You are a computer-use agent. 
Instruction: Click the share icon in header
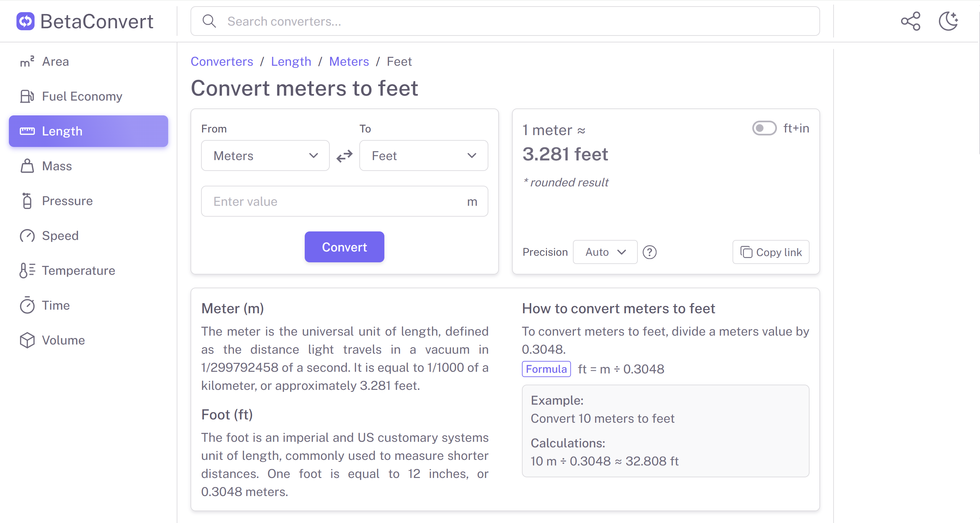click(910, 21)
